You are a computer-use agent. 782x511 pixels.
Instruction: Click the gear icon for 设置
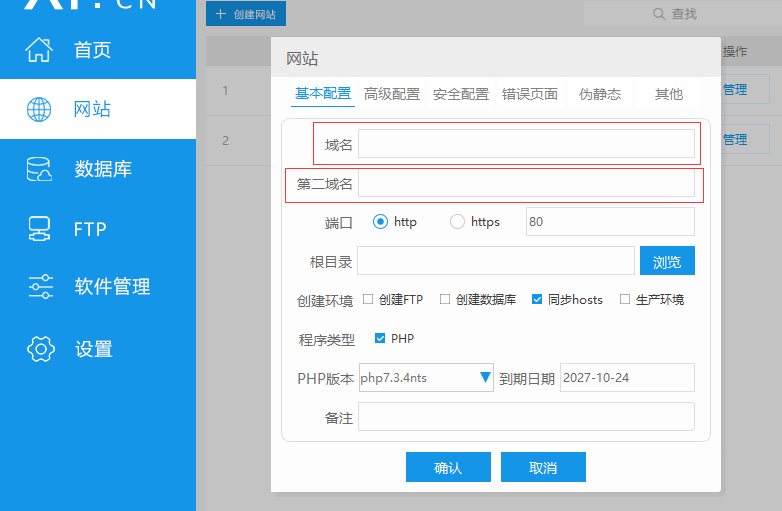(40, 349)
